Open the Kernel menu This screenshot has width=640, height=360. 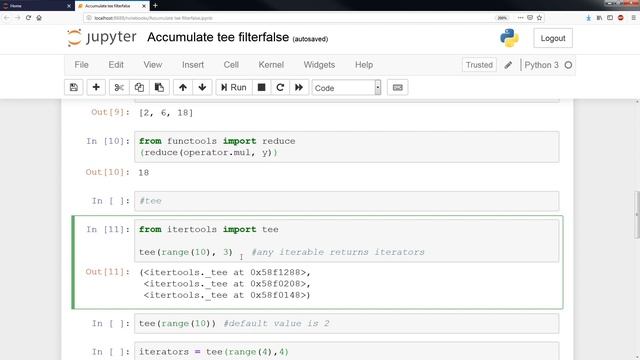click(271, 65)
